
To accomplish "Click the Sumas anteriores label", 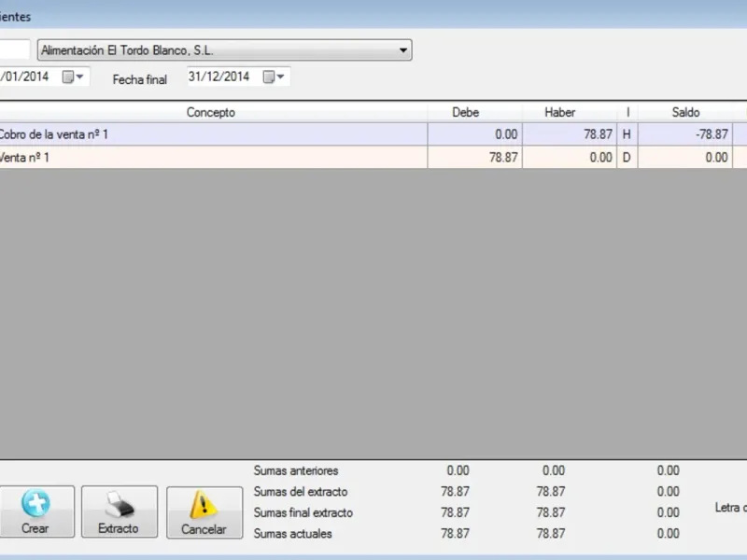I will pyautogui.click(x=296, y=470).
